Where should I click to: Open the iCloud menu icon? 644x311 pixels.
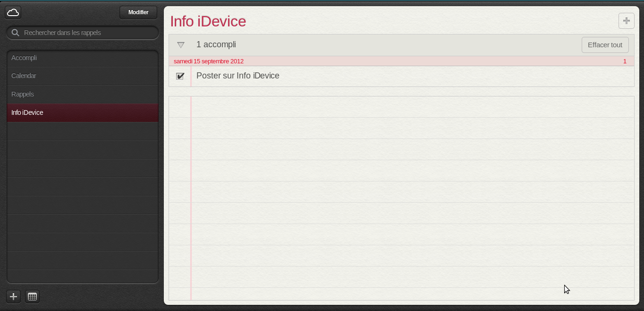point(13,12)
